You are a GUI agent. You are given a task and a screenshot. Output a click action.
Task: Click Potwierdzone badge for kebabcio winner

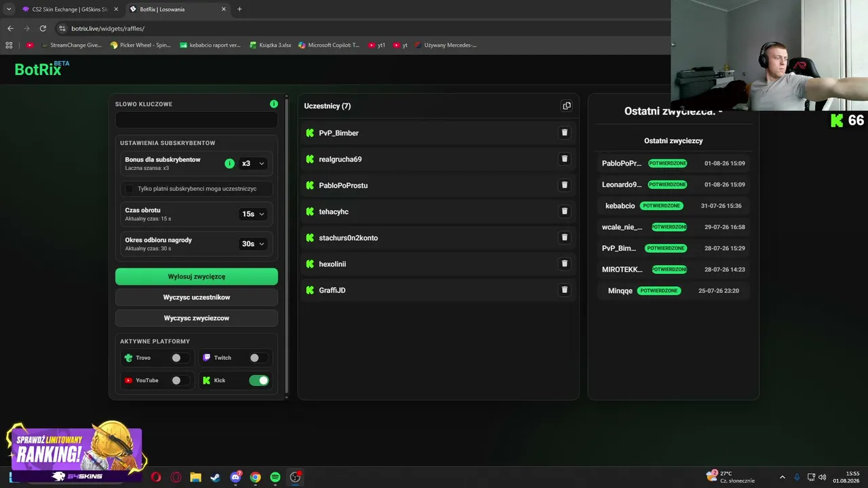click(x=661, y=206)
